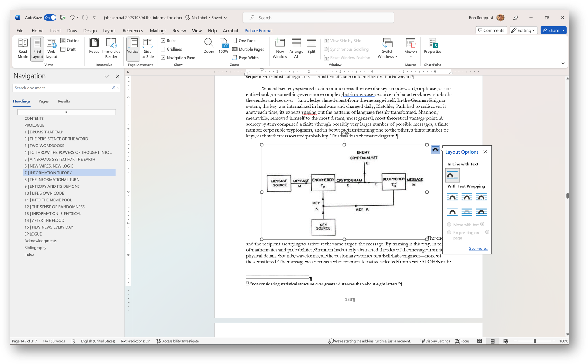Open the Editing mode dropdown
This screenshot has height=364, width=588.
523,30
